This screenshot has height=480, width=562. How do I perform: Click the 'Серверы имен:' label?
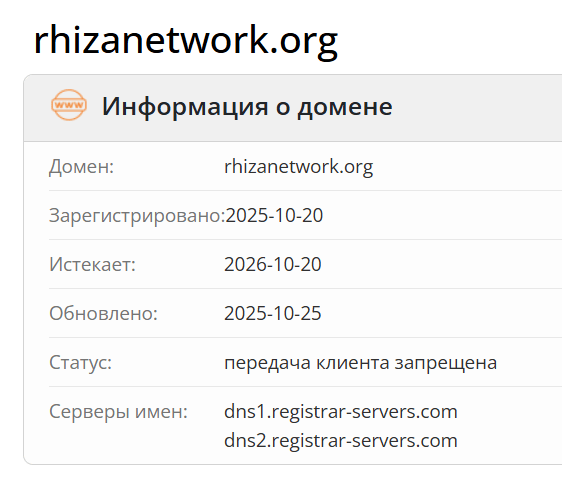[x=119, y=412]
